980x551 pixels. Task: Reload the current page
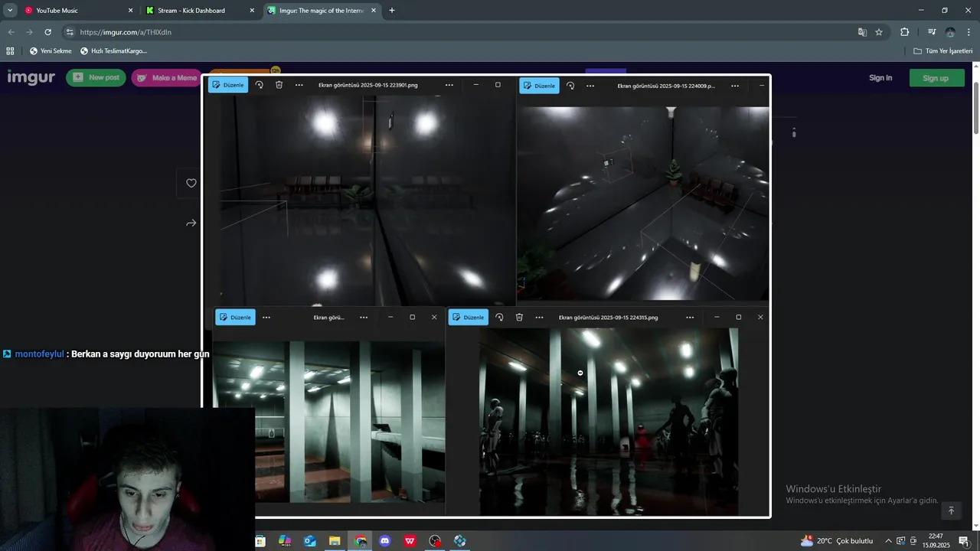[47, 32]
